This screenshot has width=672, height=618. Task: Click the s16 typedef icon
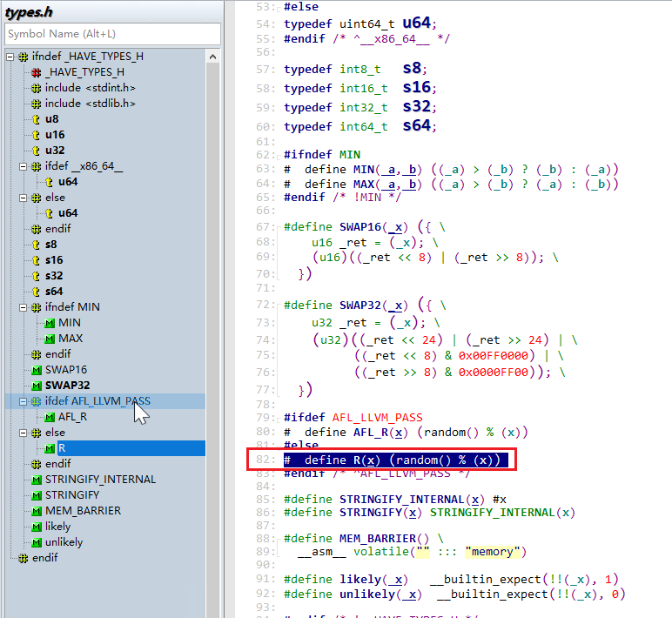pos(37,260)
